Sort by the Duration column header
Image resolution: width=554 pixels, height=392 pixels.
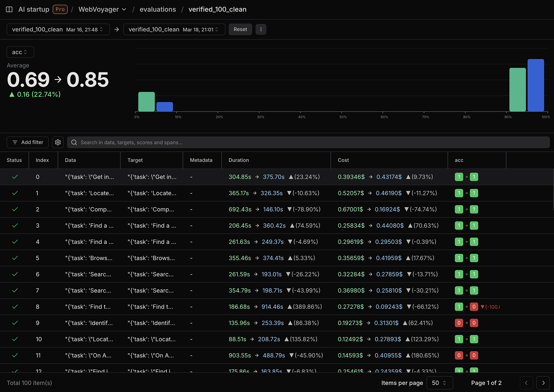[239, 160]
